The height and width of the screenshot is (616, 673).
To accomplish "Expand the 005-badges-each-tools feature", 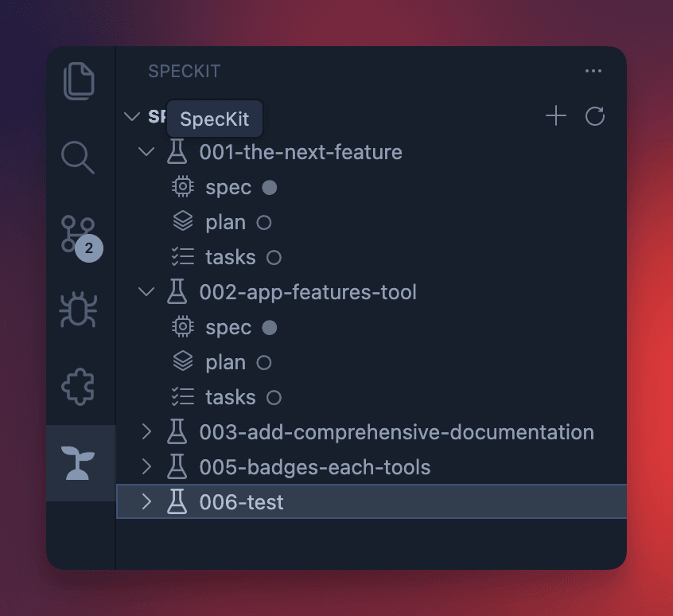I will coord(146,467).
